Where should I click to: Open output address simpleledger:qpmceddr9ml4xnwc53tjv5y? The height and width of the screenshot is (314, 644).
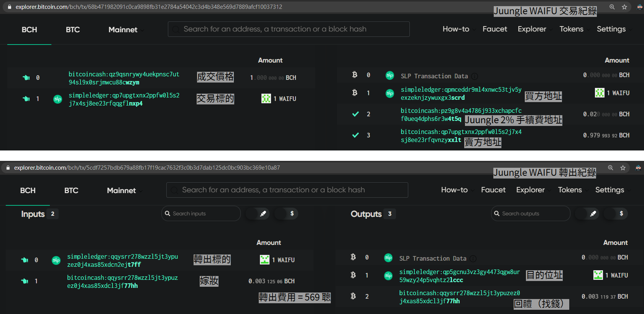click(x=461, y=94)
